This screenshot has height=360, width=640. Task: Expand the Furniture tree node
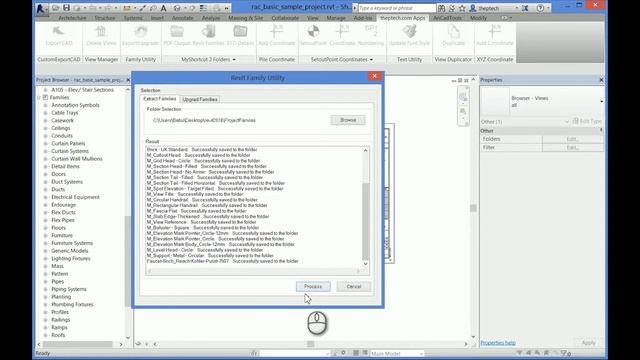(45, 236)
